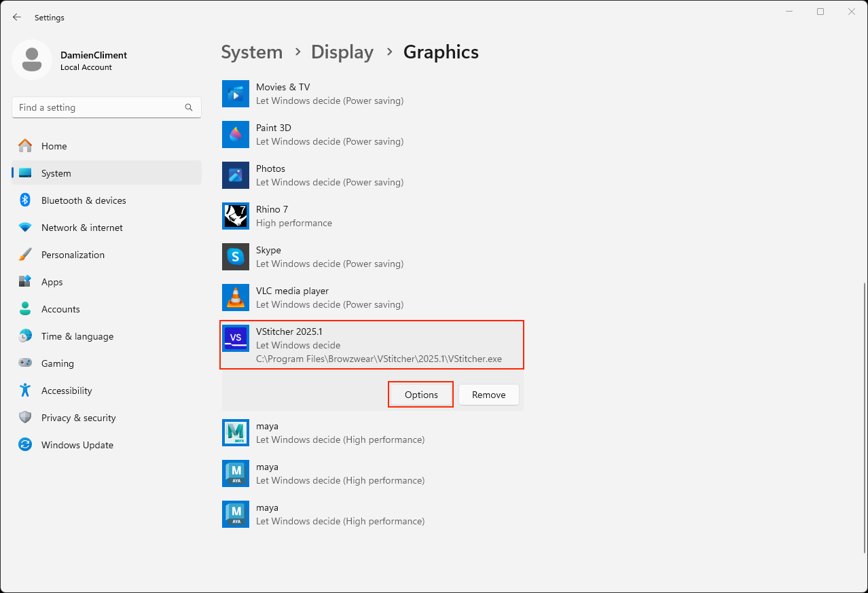Click the search magnifier icon
This screenshot has width=868, height=593.
tap(189, 107)
